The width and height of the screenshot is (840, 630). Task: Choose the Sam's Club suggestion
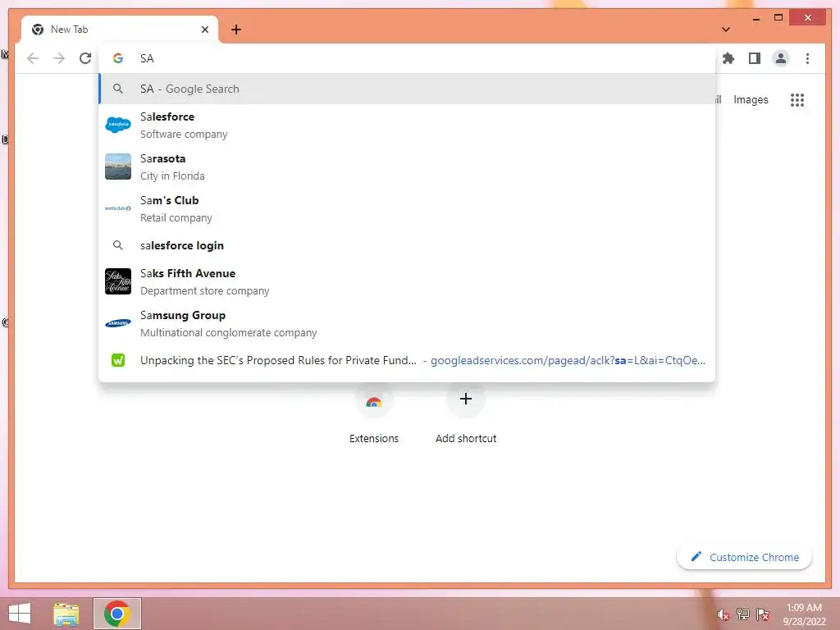[407, 208]
